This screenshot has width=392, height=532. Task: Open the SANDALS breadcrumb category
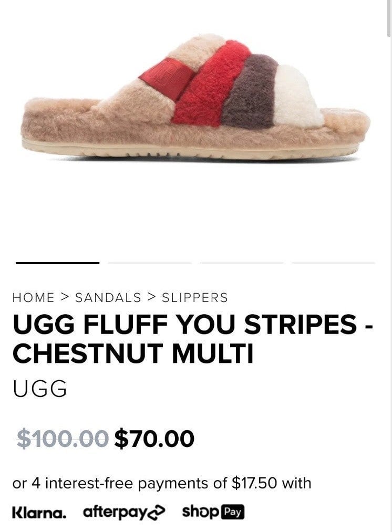pos(108,298)
